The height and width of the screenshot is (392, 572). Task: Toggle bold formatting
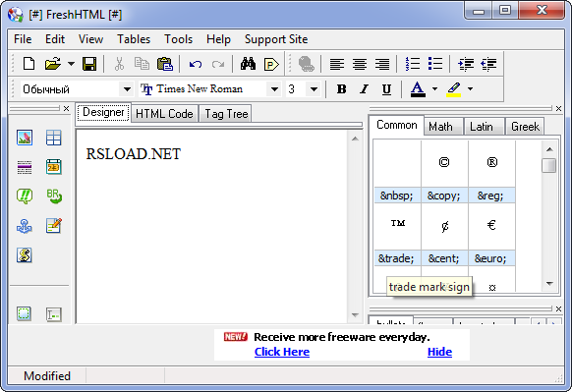(x=341, y=89)
